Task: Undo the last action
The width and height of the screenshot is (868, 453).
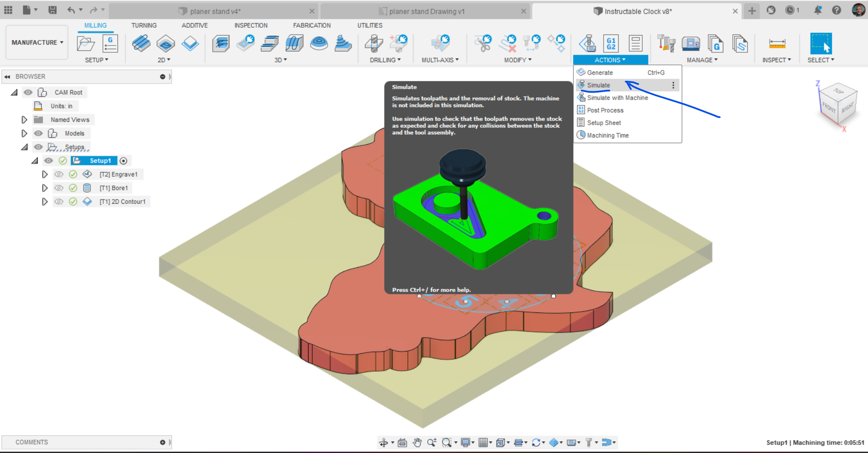Action: pos(71,10)
